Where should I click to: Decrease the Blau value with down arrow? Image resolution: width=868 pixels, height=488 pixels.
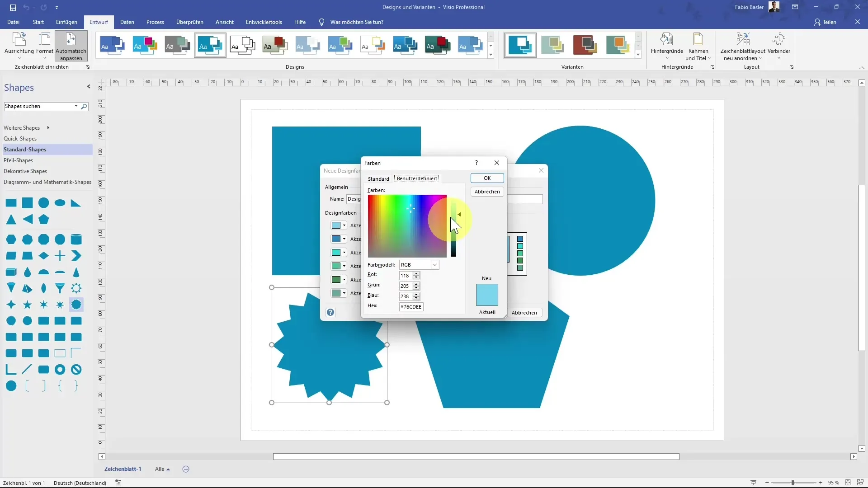(416, 299)
